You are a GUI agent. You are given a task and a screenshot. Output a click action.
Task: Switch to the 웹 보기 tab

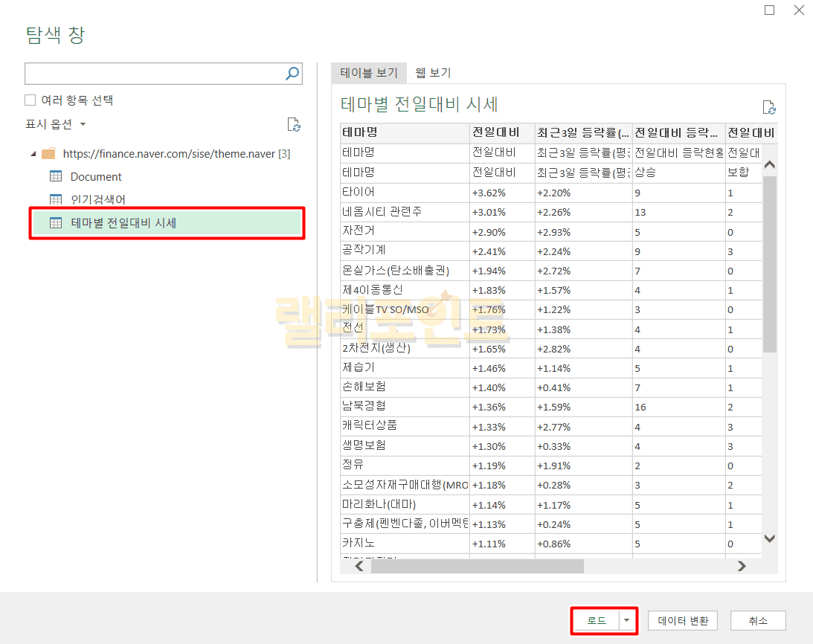click(x=433, y=72)
